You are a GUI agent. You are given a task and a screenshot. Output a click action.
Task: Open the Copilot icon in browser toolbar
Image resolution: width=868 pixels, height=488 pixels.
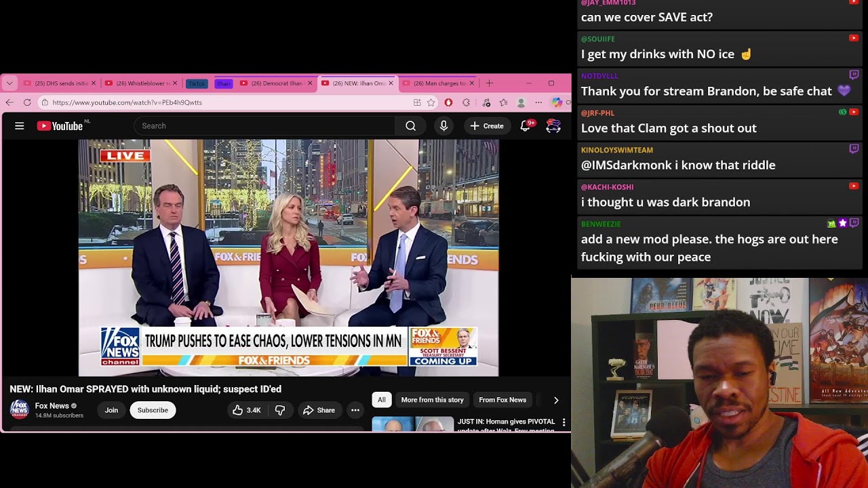coord(557,102)
